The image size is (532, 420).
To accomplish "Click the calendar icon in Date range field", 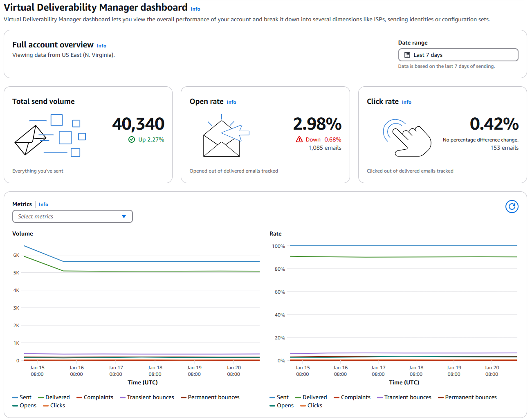I will coord(407,54).
